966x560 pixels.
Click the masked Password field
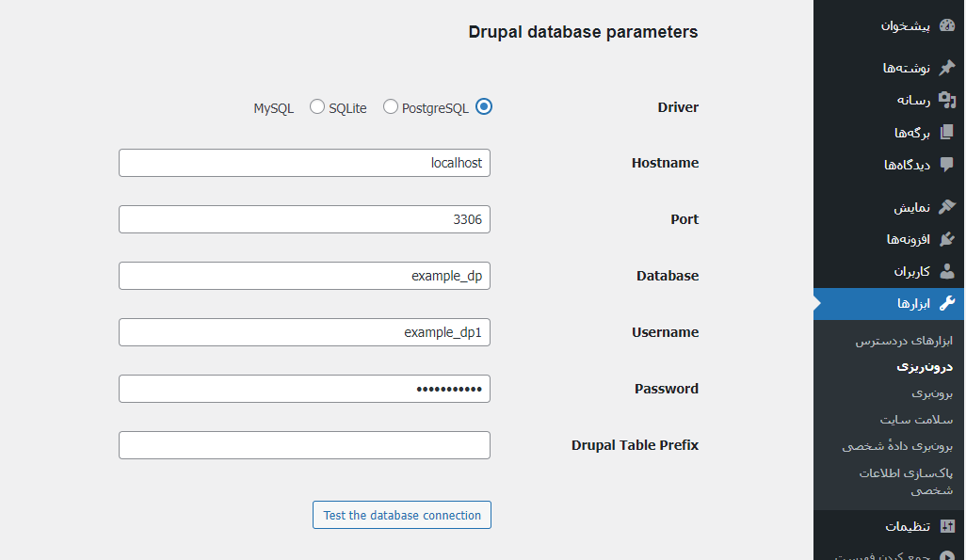tap(304, 389)
